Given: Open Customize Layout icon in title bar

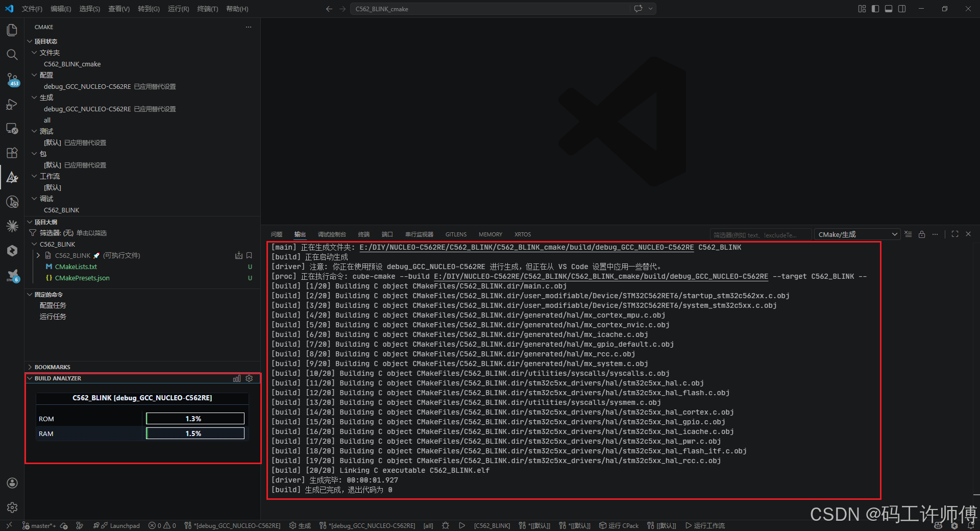Looking at the screenshot, I should (862, 9).
